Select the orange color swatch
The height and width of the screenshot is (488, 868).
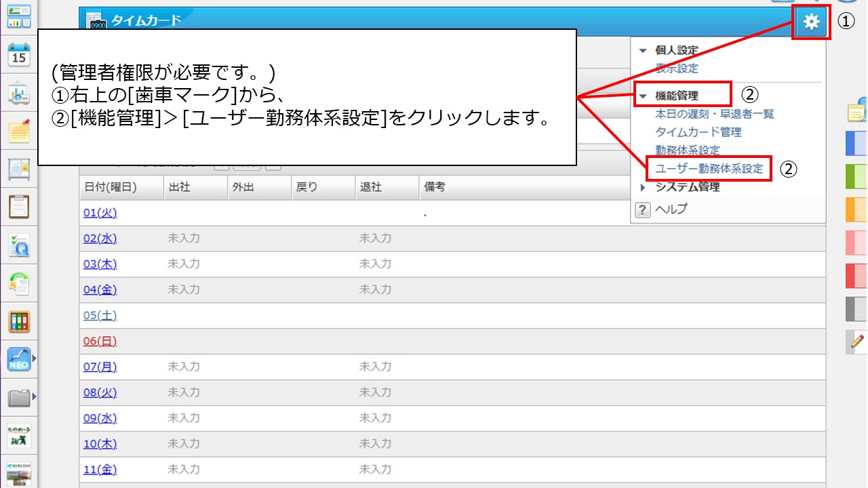coord(856,209)
